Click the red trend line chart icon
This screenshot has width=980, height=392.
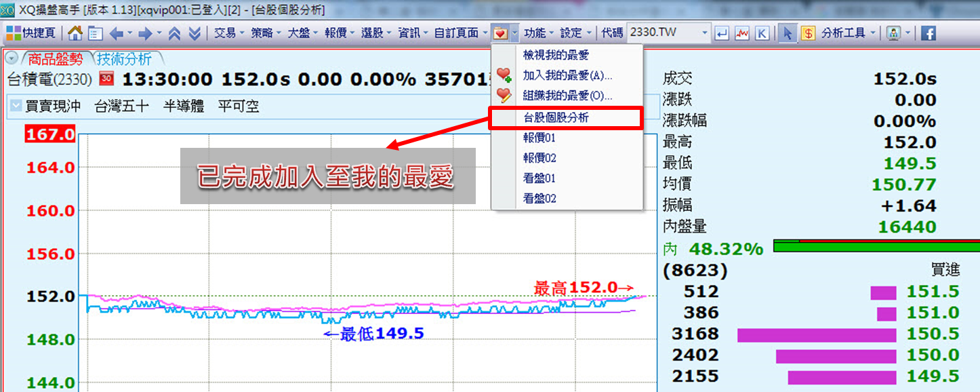coord(742,33)
